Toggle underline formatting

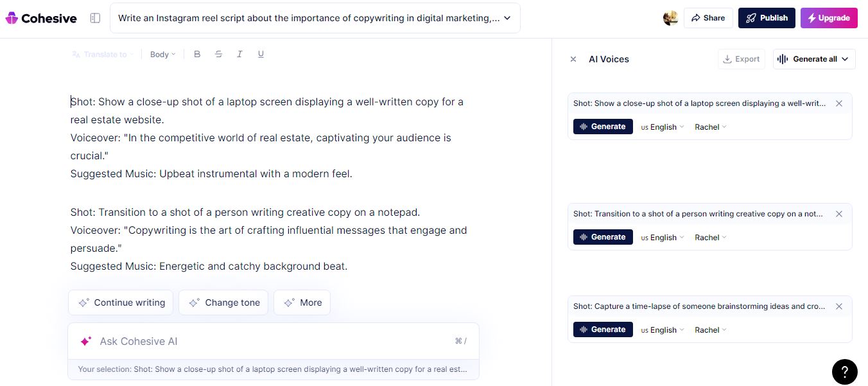coord(261,55)
